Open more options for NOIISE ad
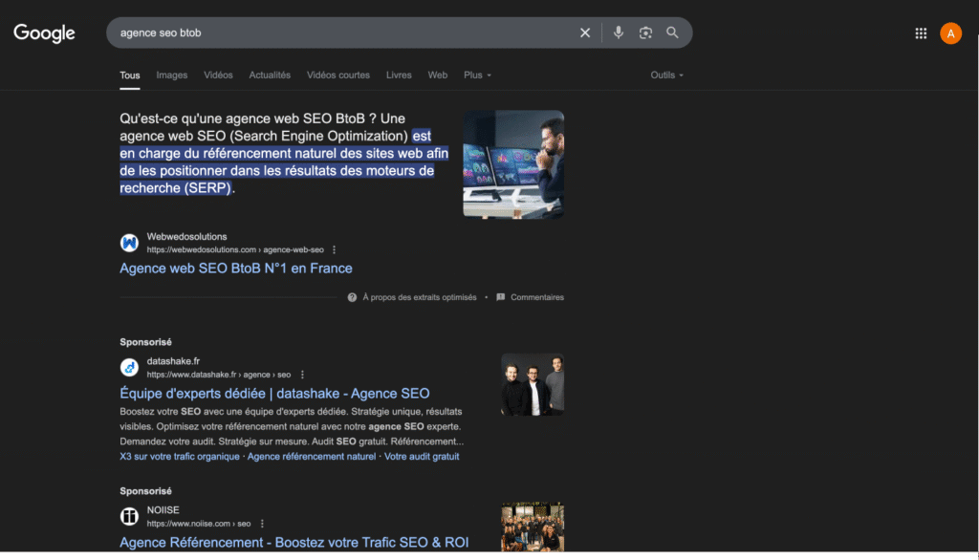 (x=262, y=524)
